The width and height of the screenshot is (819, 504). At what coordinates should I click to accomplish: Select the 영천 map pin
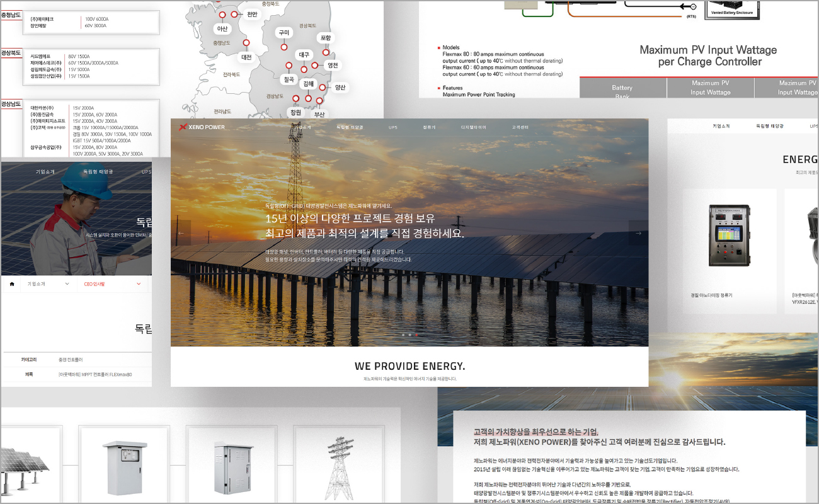tap(315, 65)
